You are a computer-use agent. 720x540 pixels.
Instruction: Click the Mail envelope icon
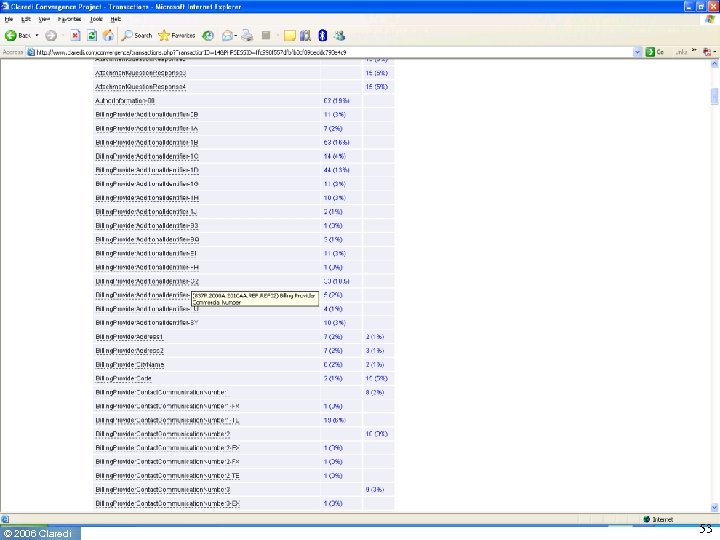pyautogui.click(x=227, y=35)
